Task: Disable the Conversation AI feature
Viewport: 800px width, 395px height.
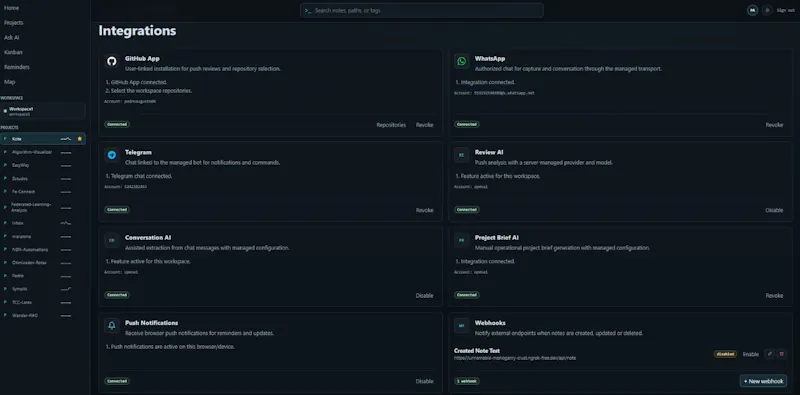Action: (x=424, y=295)
